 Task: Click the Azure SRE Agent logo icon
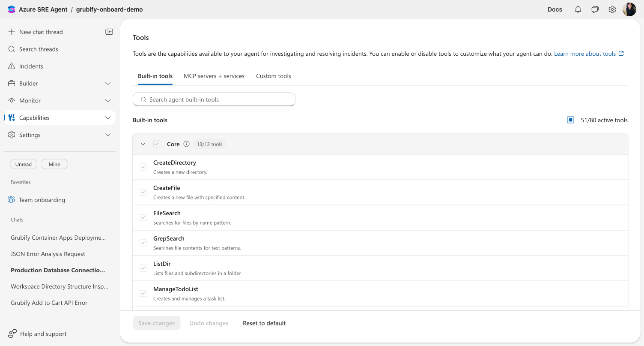(x=12, y=9)
